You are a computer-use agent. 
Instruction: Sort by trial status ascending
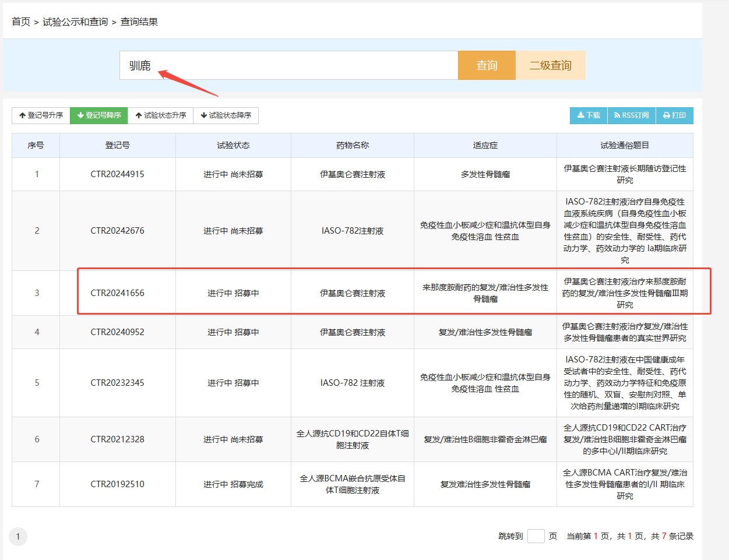pyautogui.click(x=161, y=115)
